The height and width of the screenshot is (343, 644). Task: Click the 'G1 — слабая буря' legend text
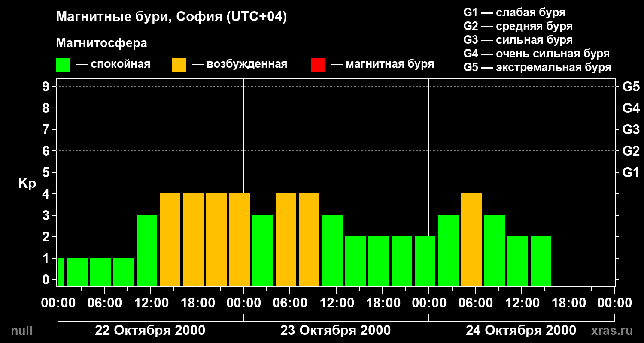point(514,12)
